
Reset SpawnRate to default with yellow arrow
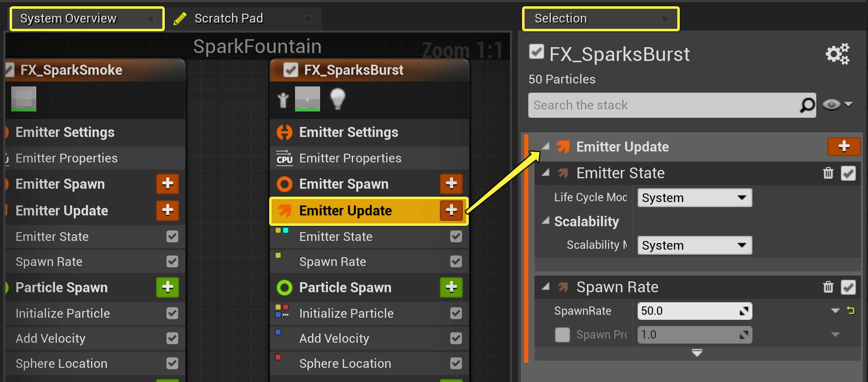tap(850, 311)
